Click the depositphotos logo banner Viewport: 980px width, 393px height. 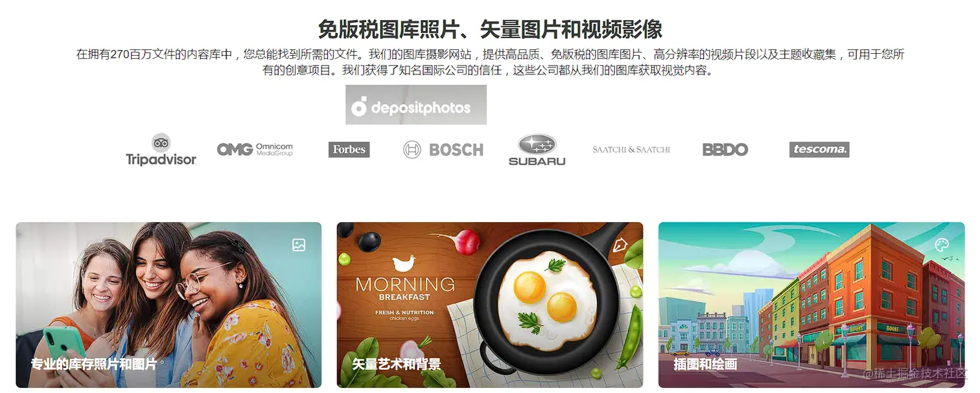click(416, 105)
